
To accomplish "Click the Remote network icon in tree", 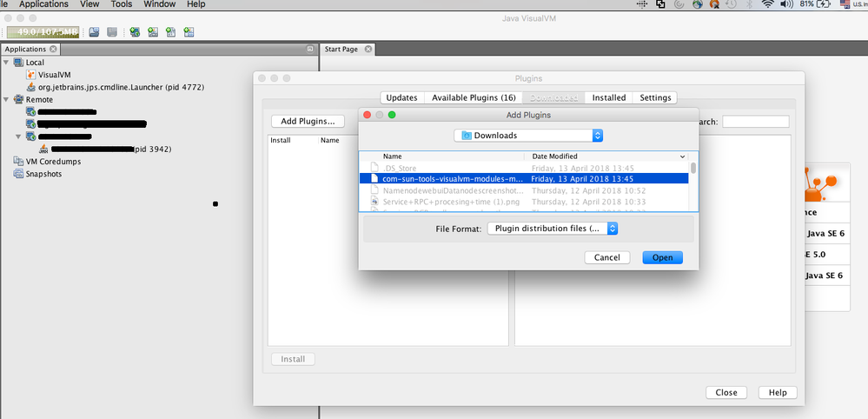I will tap(18, 100).
